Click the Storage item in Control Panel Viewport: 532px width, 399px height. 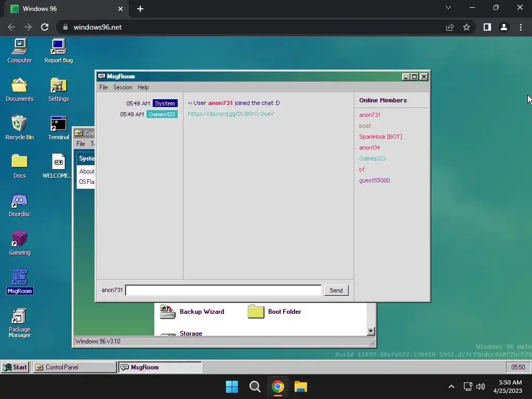[x=191, y=333]
